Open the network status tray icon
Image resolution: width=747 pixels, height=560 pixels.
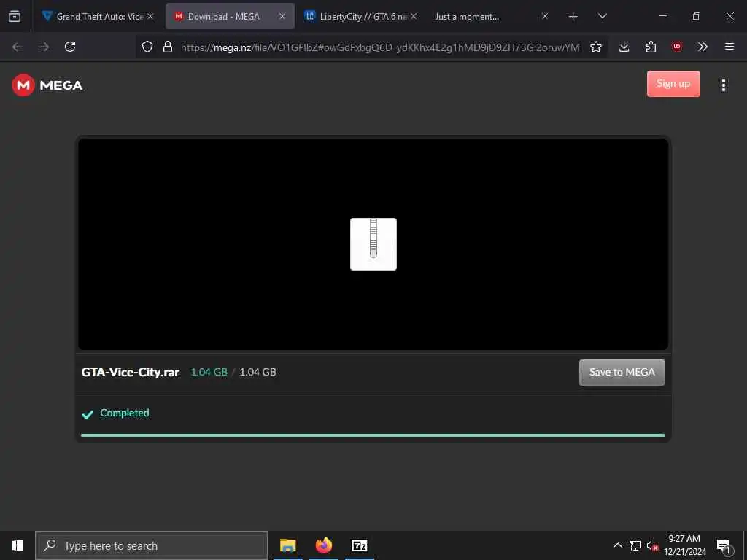coord(635,545)
